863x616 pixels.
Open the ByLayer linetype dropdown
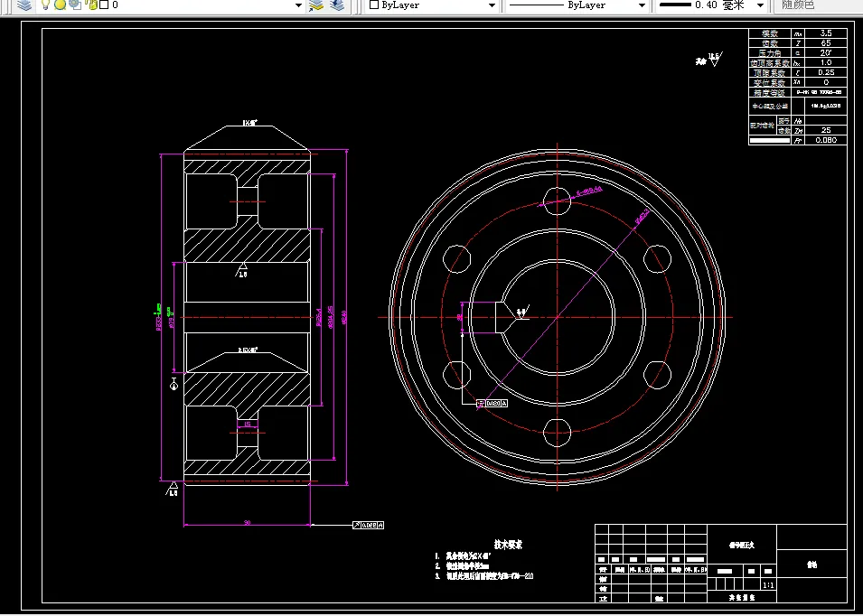(x=642, y=5)
